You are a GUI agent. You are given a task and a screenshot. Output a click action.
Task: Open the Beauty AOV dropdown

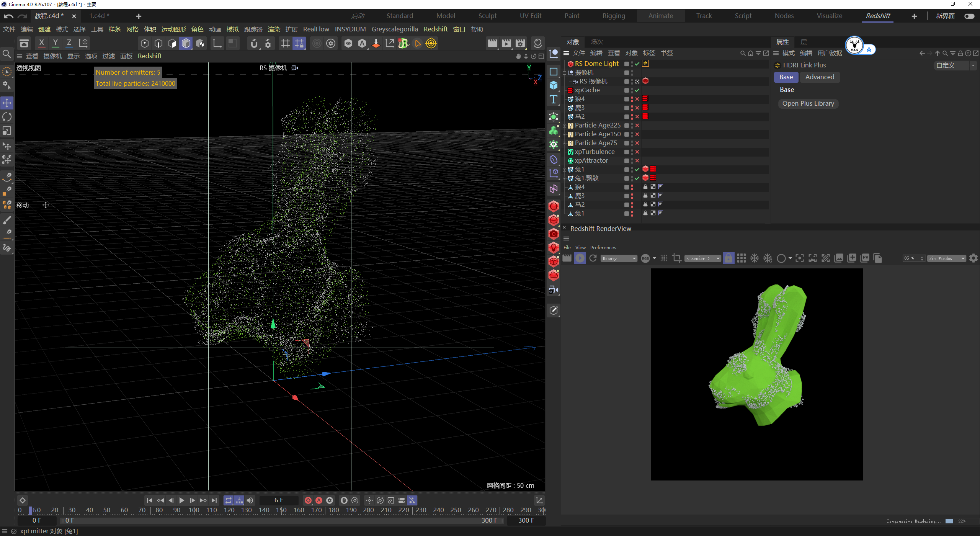[619, 258]
